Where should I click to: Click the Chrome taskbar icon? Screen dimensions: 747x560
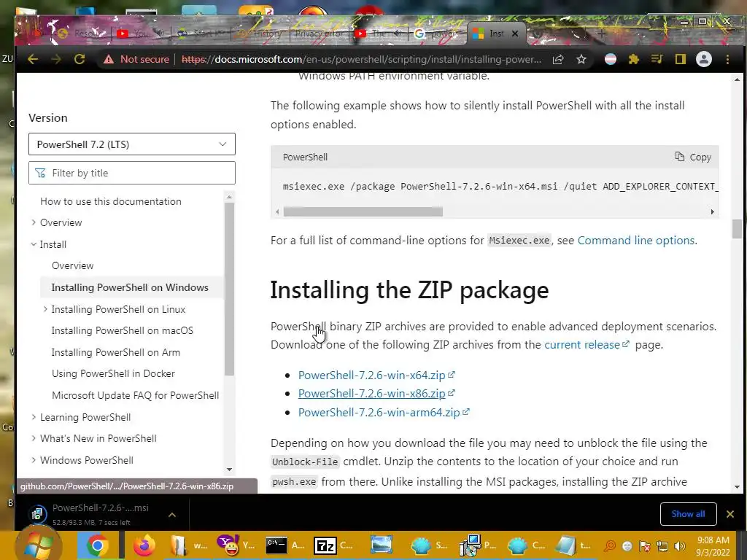pyautogui.click(x=97, y=545)
